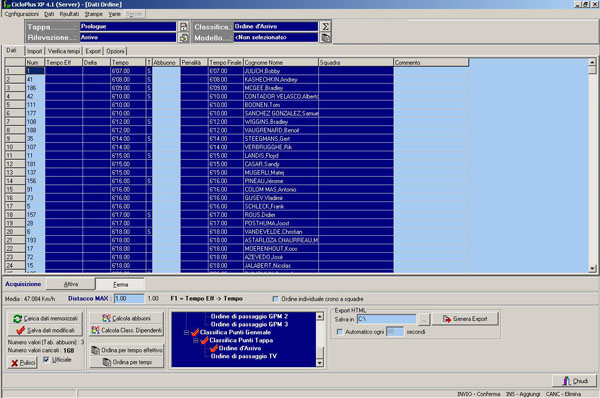600x398 pixels.
Task: Click the tree list scroll down arrow
Action: coord(320,363)
